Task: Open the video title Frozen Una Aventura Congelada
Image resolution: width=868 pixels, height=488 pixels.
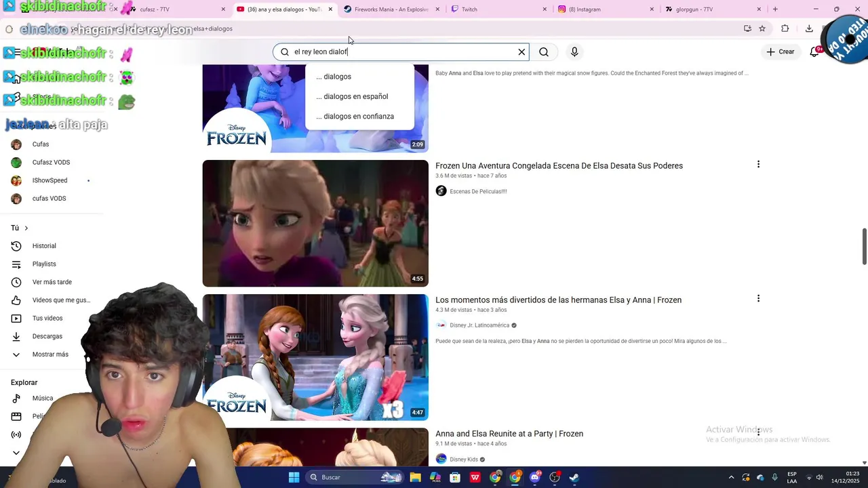Action: pyautogui.click(x=559, y=165)
